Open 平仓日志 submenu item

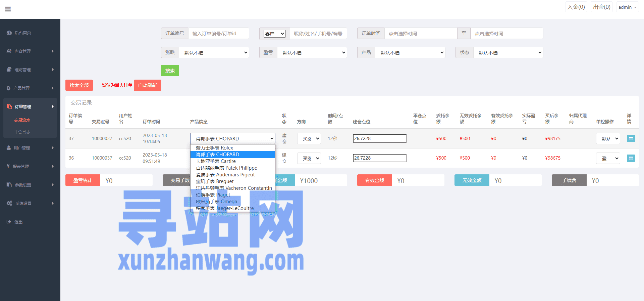pos(22,132)
